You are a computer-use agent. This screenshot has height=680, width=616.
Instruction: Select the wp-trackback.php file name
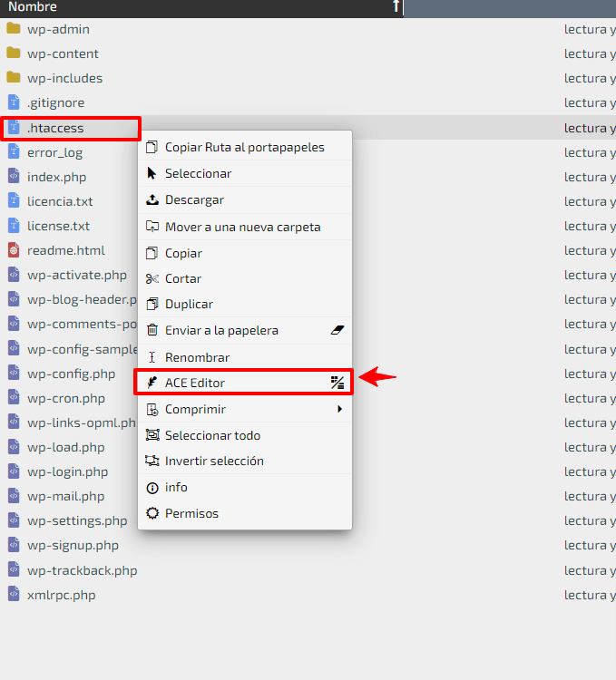coord(82,570)
